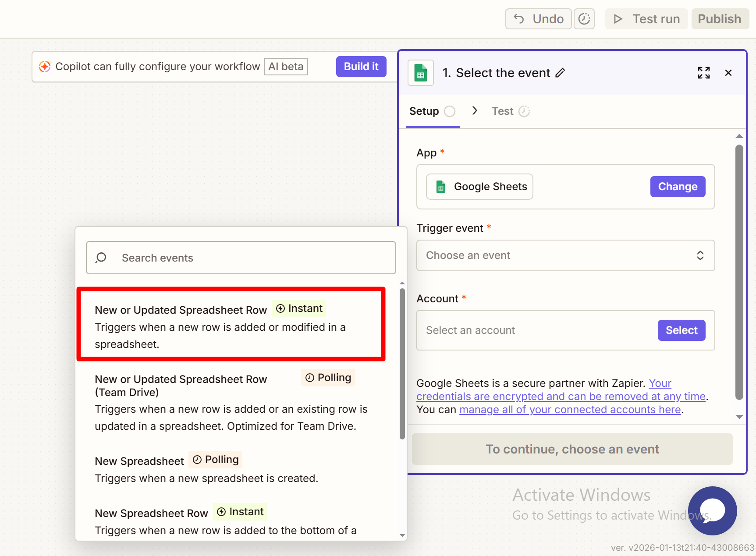Screen dimensions: 756x556
Task: Close the step editor panel
Action: click(728, 73)
